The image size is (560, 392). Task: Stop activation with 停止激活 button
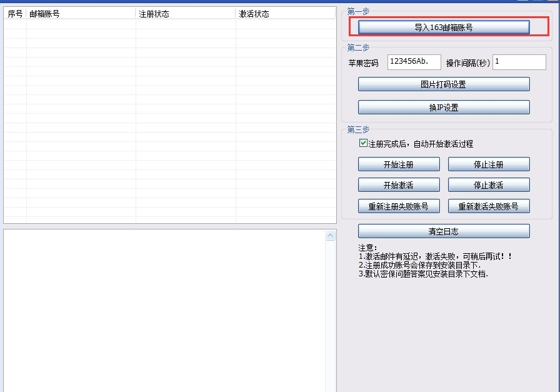(x=488, y=184)
